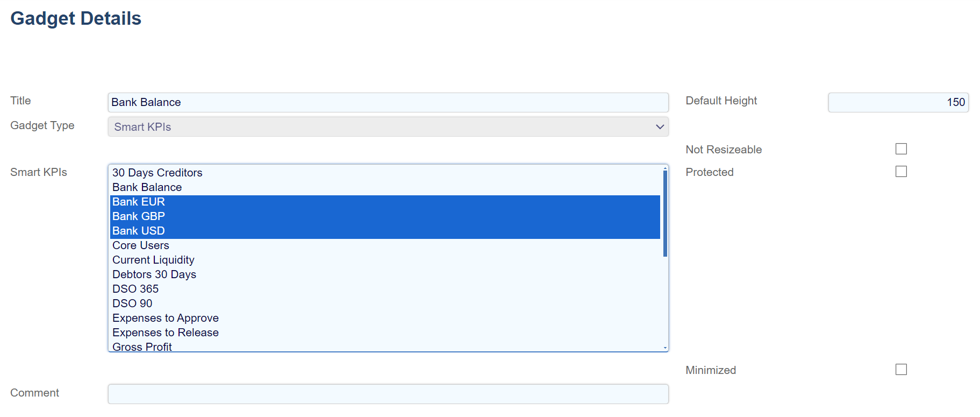Select the DSO 365 entry

click(135, 289)
